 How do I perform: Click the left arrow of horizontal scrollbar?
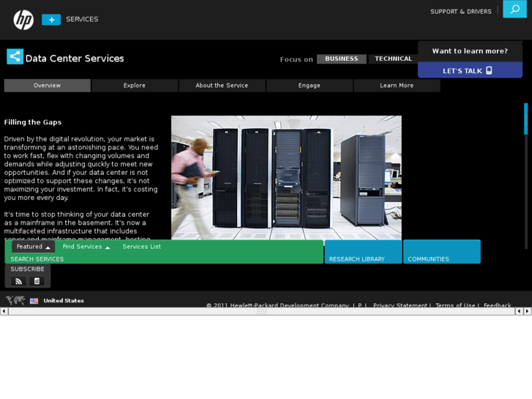pyautogui.click(x=4, y=311)
